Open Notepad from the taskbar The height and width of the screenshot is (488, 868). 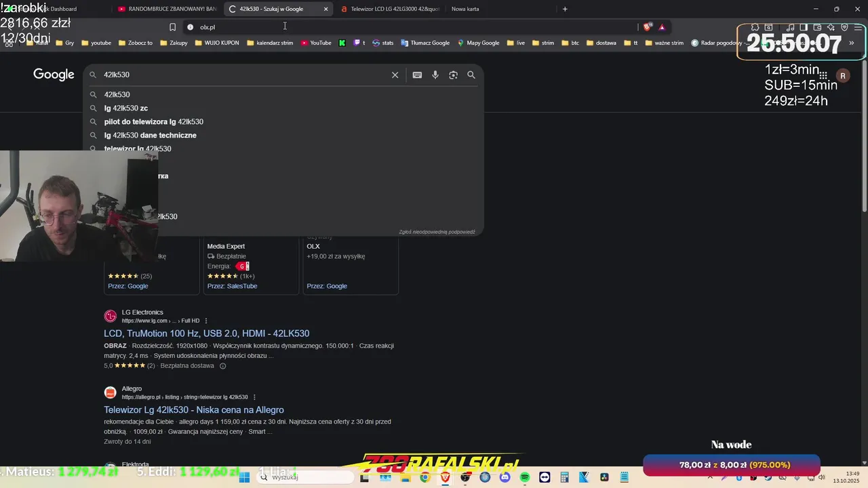[x=625, y=477]
